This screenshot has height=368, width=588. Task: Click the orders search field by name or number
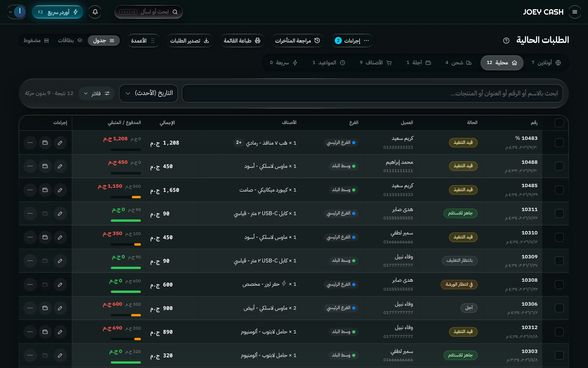pyautogui.click(x=372, y=93)
